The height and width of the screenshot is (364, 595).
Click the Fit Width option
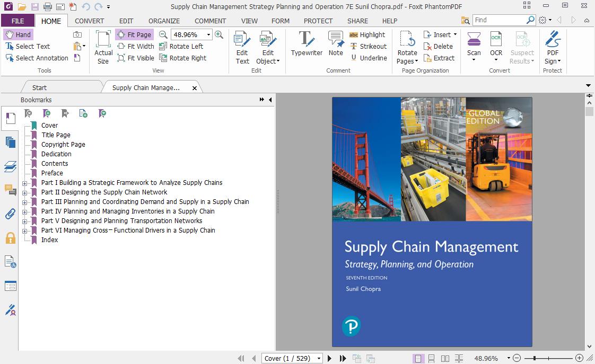tap(135, 46)
